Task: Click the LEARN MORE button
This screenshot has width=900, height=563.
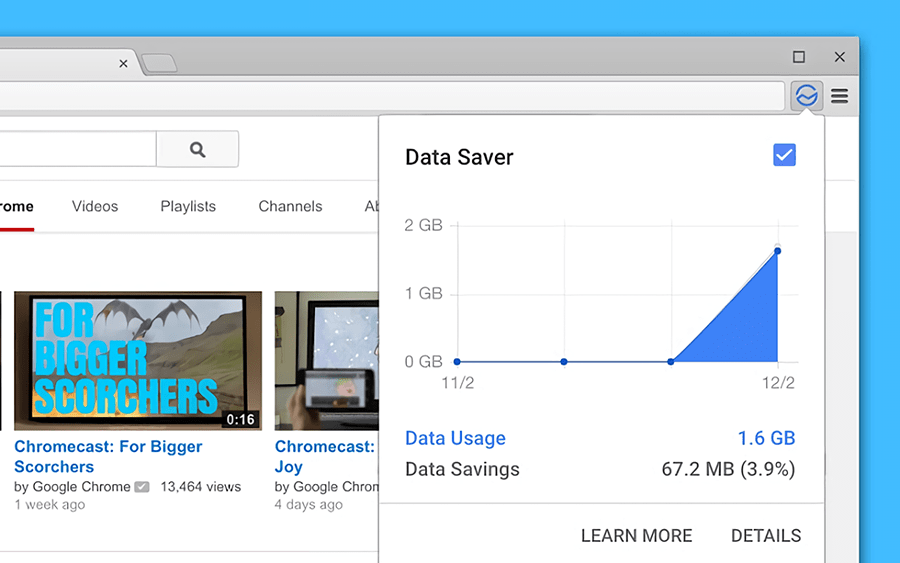Action: coord(637,535)
